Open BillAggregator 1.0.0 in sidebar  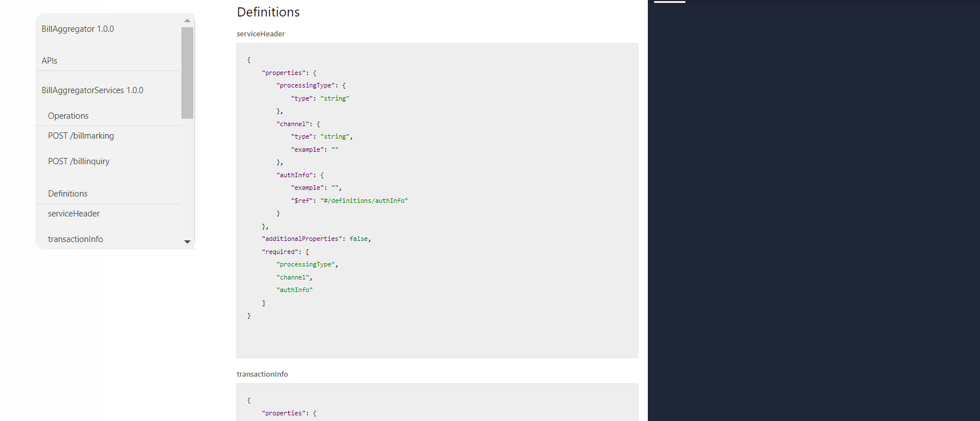[x=78, y=29]
